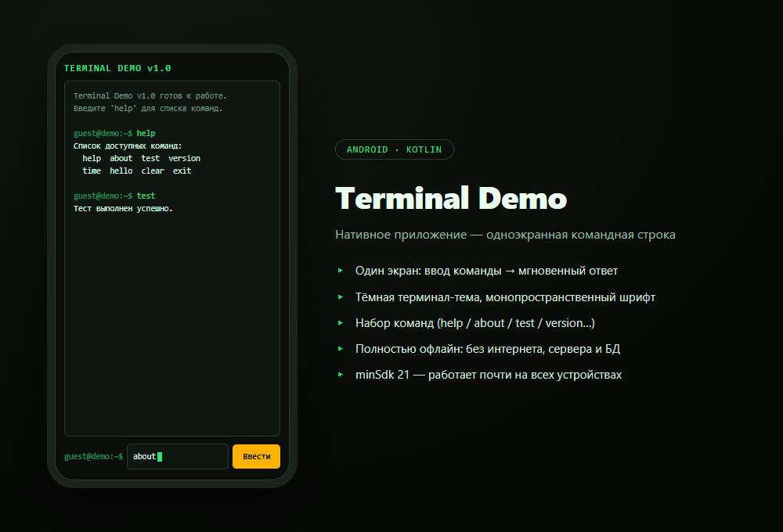Viewport: 783px width, 532px height.
Task: Click the 'version' command in the list
Action: point(184,158)
